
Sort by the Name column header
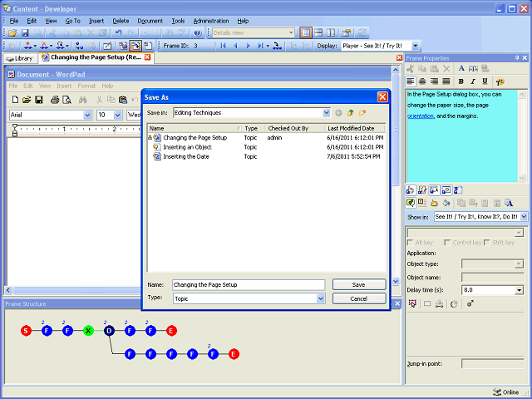click(x=195, y=128)
